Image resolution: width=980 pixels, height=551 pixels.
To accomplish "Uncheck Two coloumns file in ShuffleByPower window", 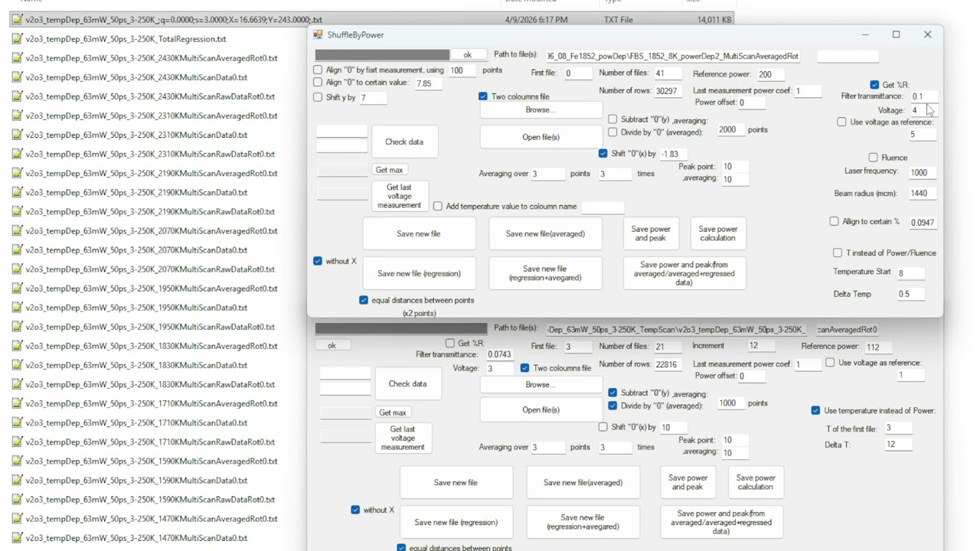I will click(x=483, y=96).
